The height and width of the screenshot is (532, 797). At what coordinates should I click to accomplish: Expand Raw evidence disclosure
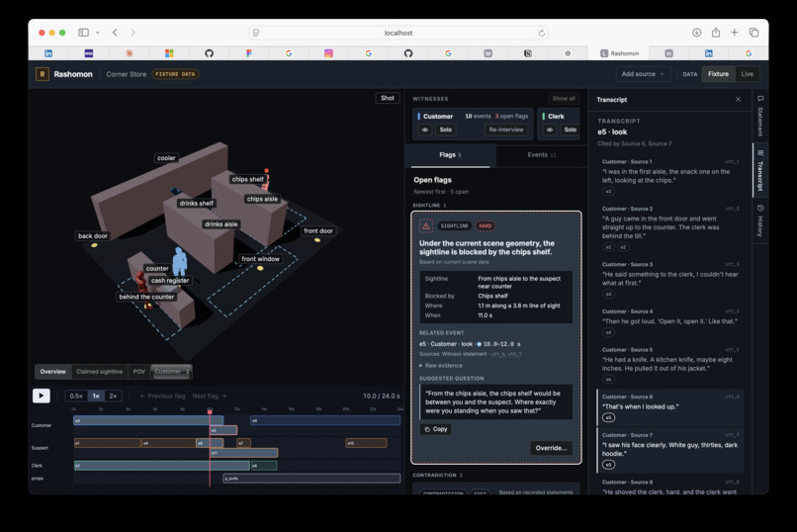tap(441, 365)
